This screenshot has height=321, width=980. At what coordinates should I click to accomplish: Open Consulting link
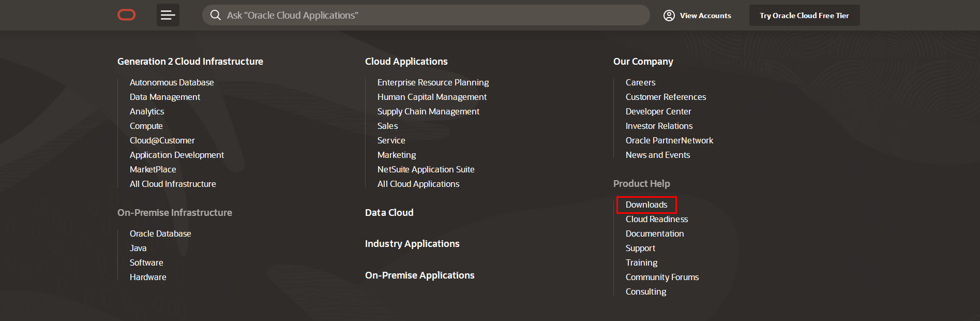(x=646, y=291)
